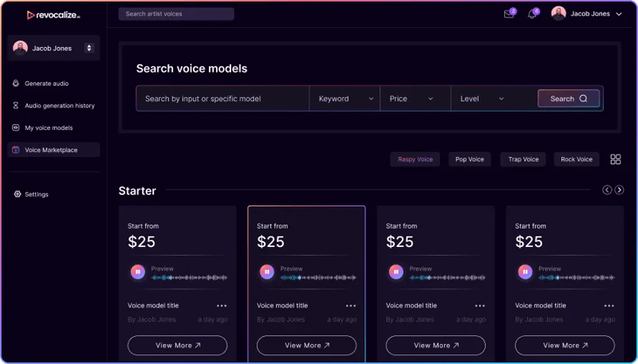
Task: Pause preview on highlighted second model card
Action: coord(267,272)
